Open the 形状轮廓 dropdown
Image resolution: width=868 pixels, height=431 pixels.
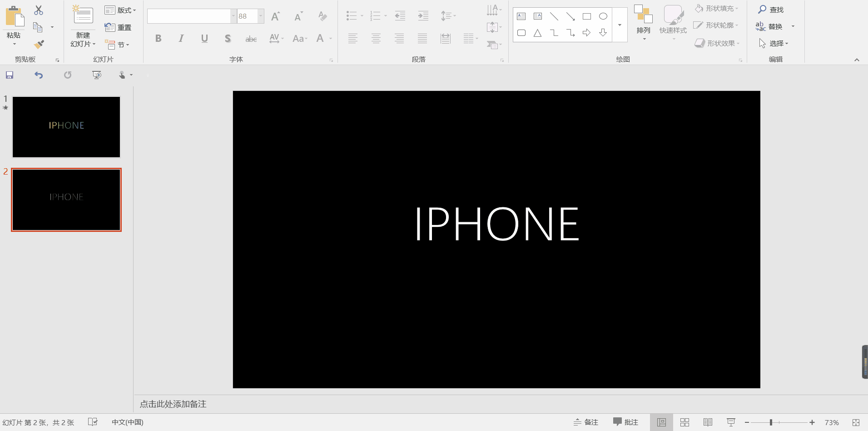click(716, 25)
